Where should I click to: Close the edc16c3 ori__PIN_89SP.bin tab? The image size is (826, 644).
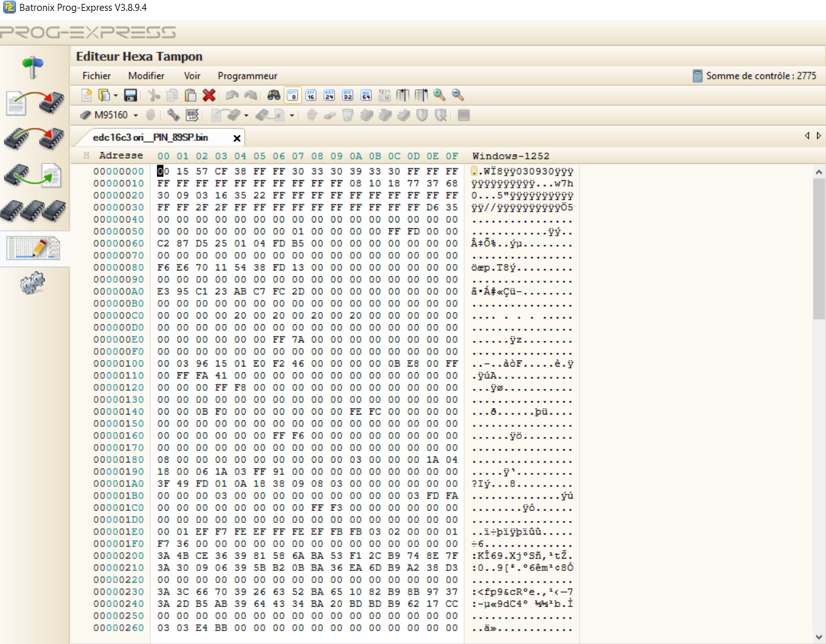(237, 138)
